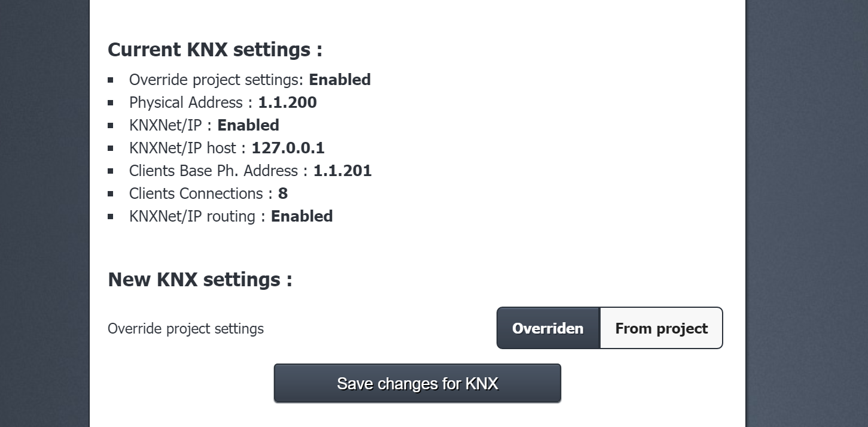Click the clients base address 1.1.201
Image resolution: width=868 pixels, height=427 pixels.
pyautogui.click(x=342, y=171)
